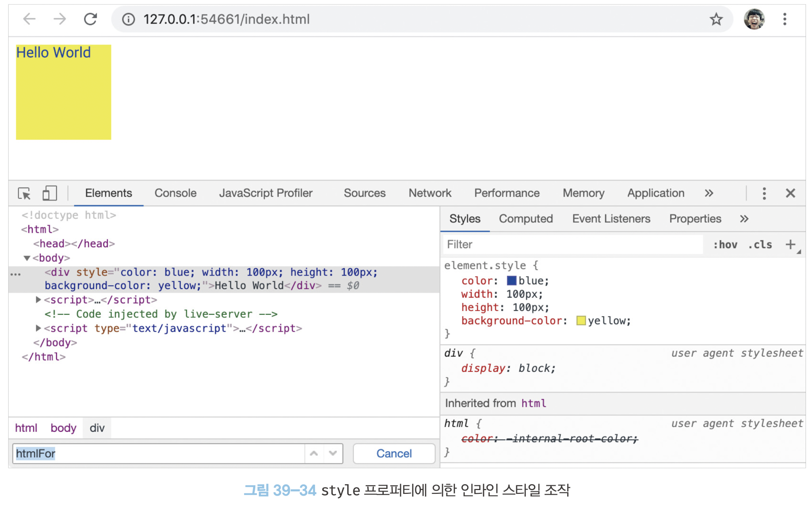Focus the Styles Filter field
Screen dimensions: 812x507
[x=573, y=244]
